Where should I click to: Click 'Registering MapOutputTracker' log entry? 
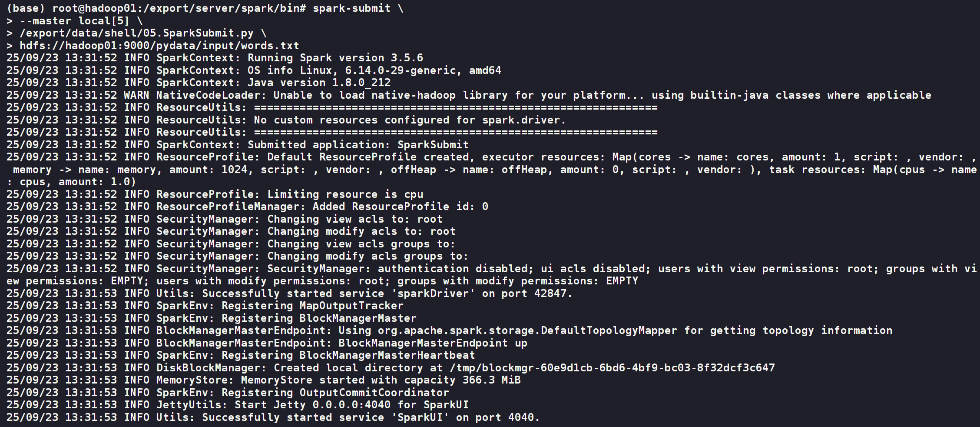click(x=312, y=306)
